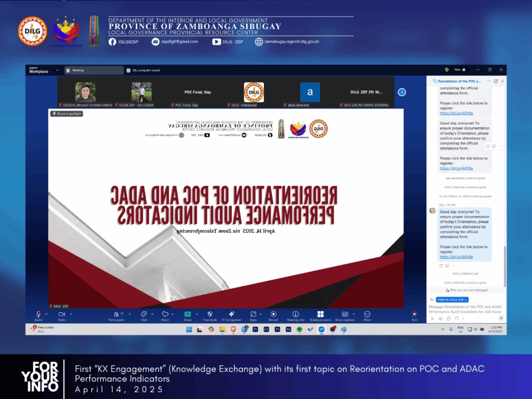Open the Windows Start button
The height and width of the screenshot is (399, 532).
click(x=189, y=329)
